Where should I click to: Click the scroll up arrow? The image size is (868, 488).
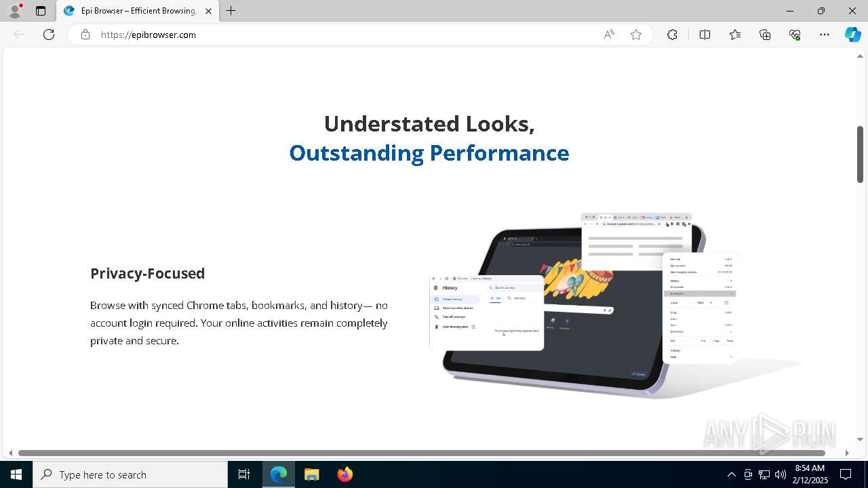pyautogui.click(x=860, y=56)
